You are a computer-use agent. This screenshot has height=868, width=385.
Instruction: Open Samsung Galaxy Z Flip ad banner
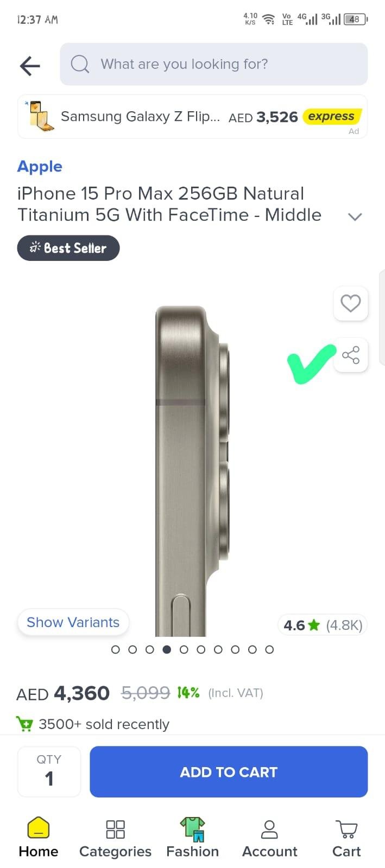[192, 117]
